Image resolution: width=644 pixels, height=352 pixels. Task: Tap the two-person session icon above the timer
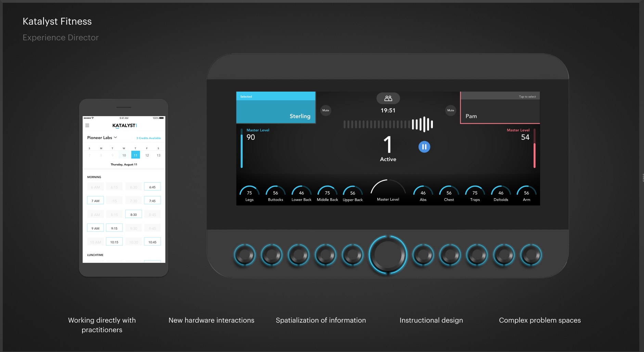click(x=388, y=98)
